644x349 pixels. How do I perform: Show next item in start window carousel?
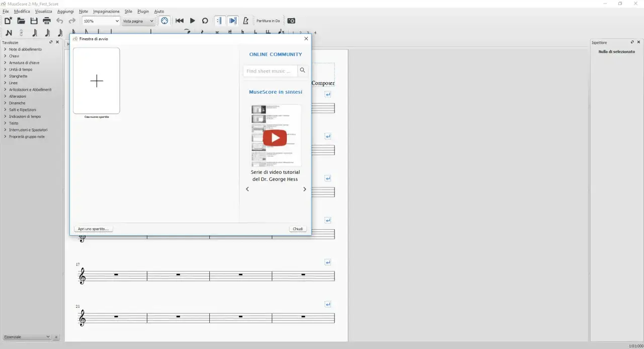coord(304,189)
